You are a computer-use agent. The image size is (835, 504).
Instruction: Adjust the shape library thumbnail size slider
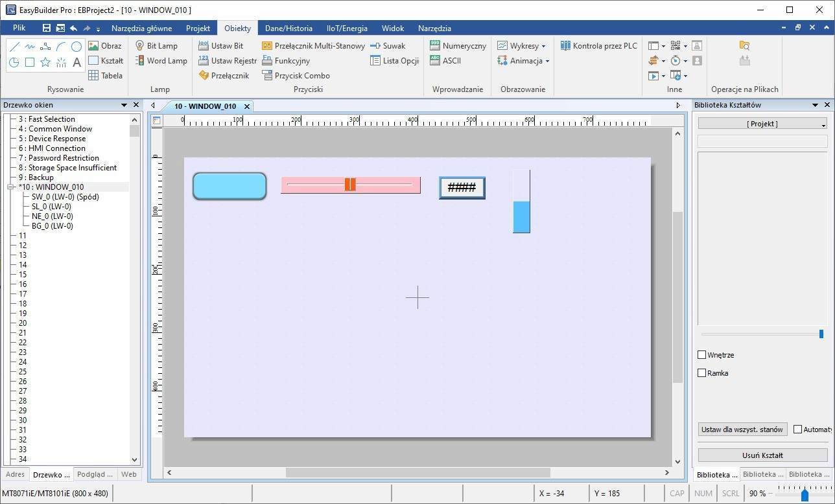pos(821,334)
